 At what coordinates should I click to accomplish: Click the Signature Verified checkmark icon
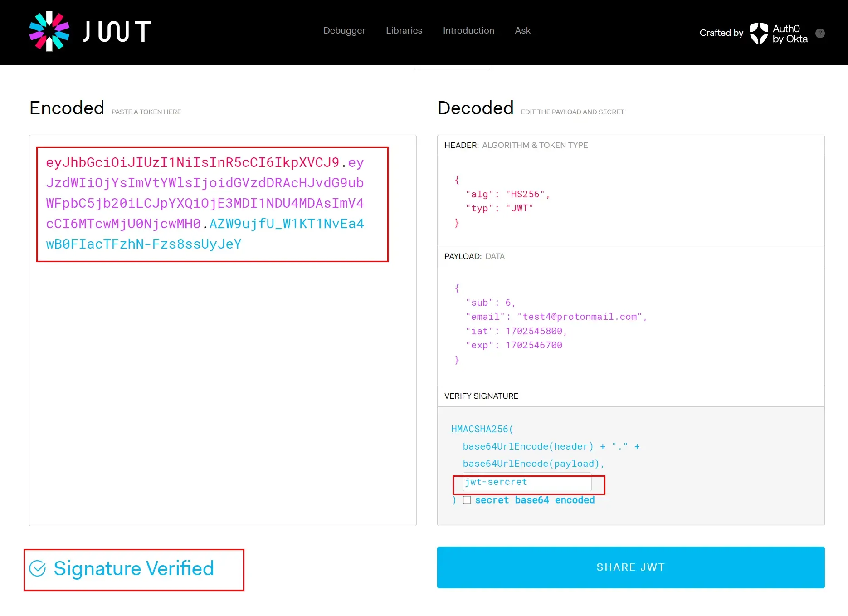pos(38,568)
